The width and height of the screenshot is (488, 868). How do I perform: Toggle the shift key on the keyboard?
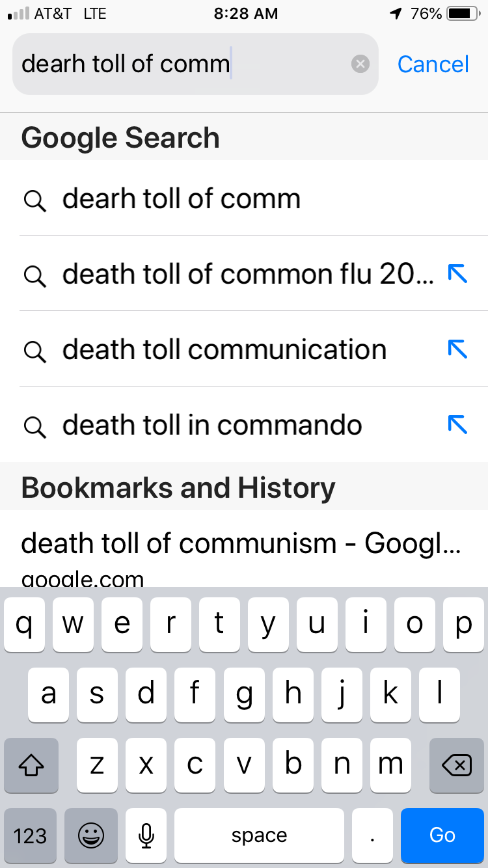click(x=31, y=766)
